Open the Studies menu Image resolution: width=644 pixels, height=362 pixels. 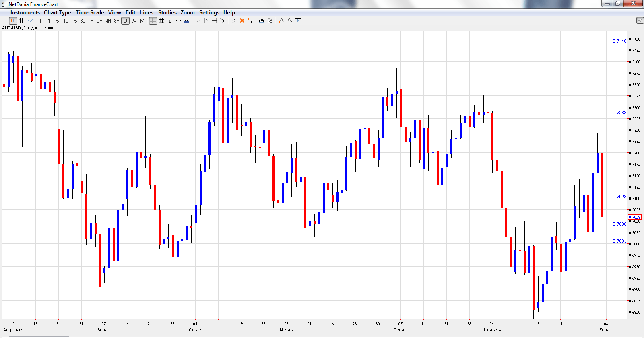pos(167,12)
